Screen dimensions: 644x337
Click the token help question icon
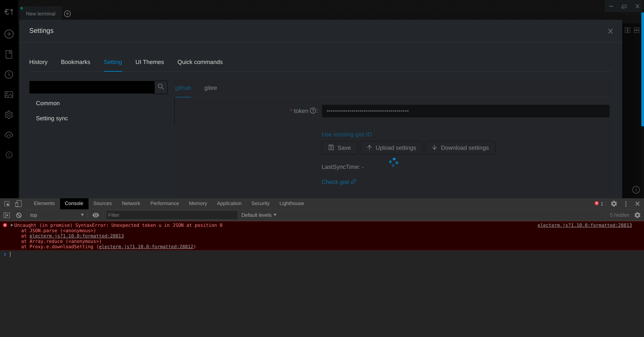point(313,111)
